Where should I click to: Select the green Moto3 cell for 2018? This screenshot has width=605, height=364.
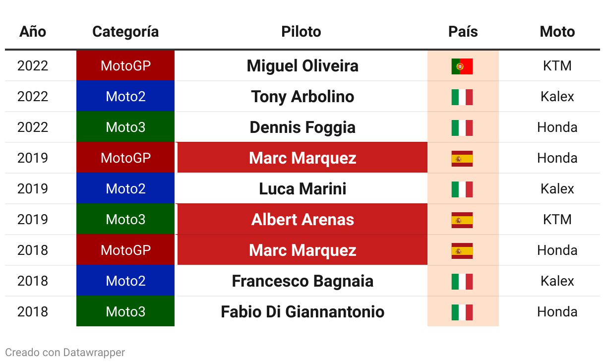pos(125,312)
